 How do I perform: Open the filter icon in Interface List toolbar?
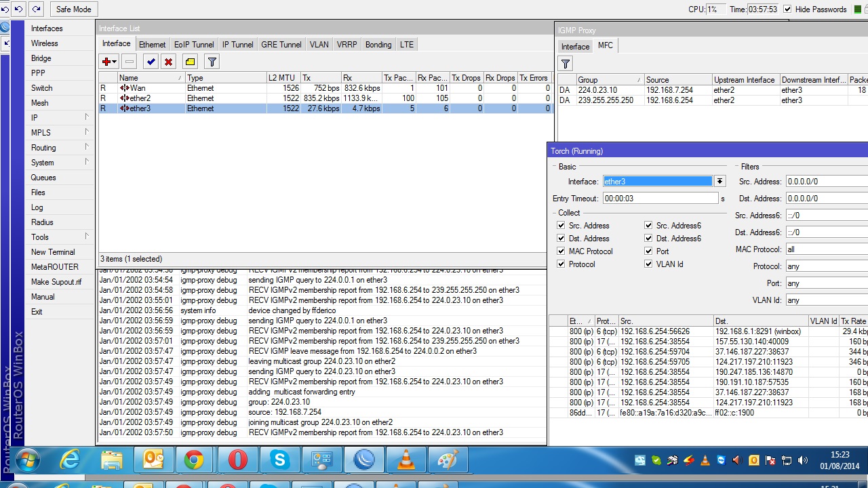pos(212,62)
